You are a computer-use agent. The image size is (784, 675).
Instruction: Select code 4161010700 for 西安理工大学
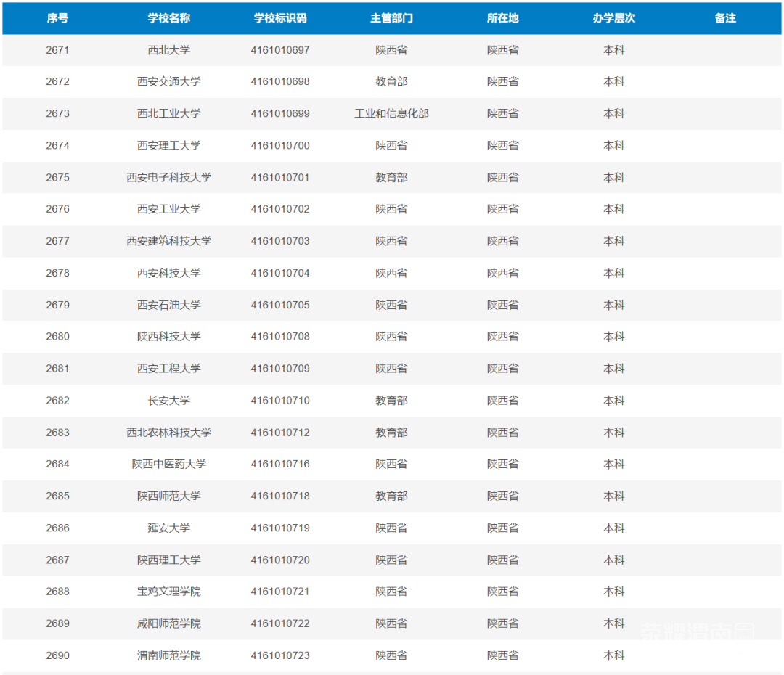point(280,145)
